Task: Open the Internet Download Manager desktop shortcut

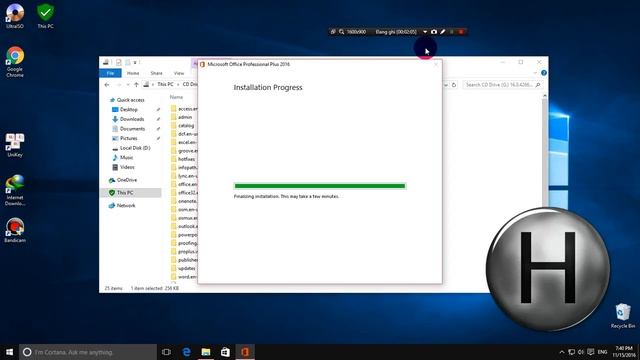Action: click(15, 190)
